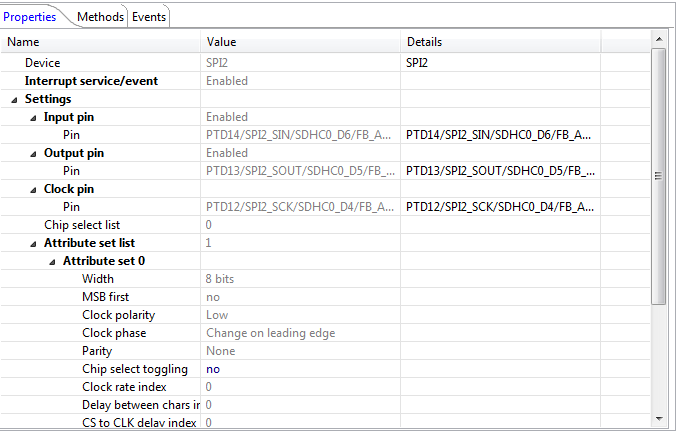Image resolution: width=680 pixels, height=435 pixels.
Task: Collapse the Output pin group
Action: [x=34, y=154]
